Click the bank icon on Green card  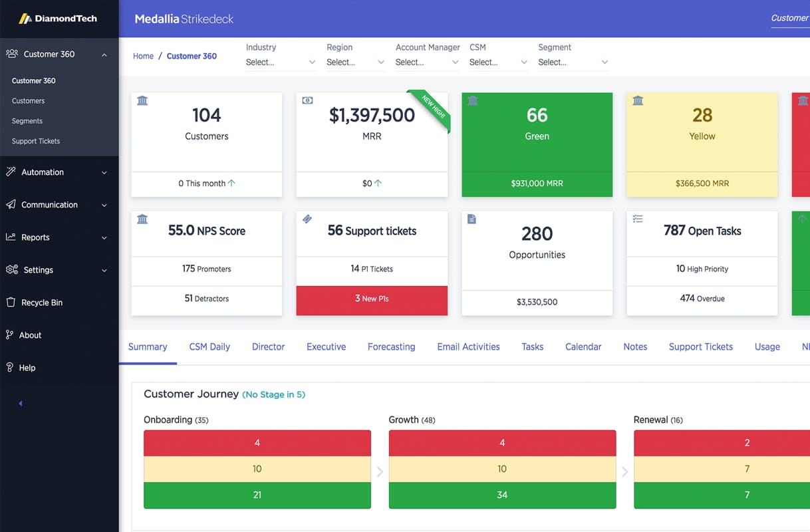point(473,100)
